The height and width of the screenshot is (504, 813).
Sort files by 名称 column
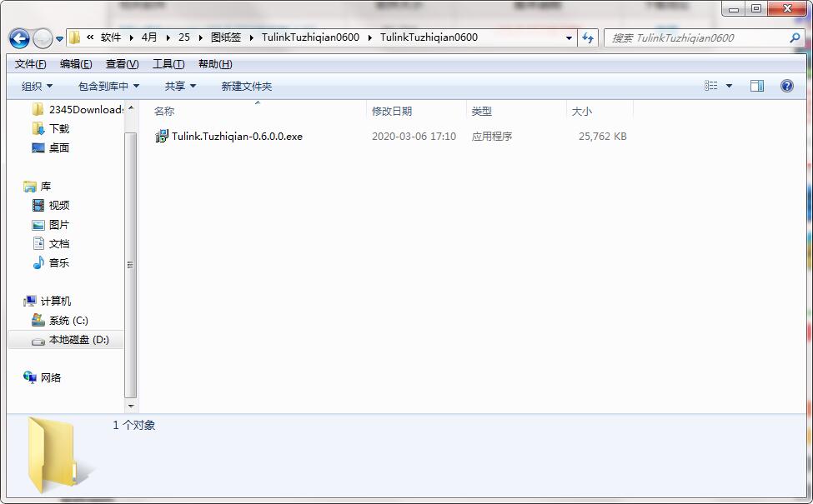point(164,111)
